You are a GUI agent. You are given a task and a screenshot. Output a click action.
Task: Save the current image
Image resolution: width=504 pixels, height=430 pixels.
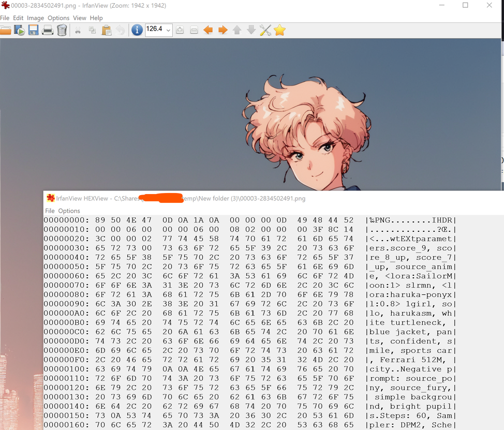33,30
